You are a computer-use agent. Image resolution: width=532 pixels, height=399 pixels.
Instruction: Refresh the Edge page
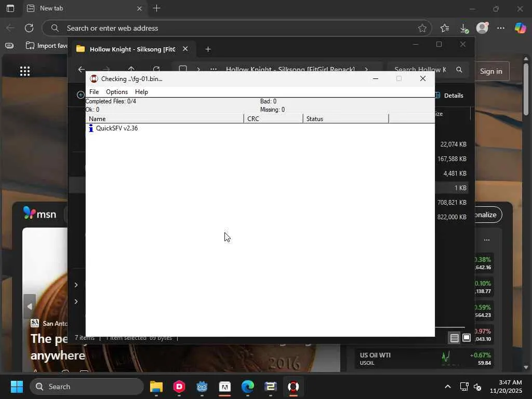[x=29, y=28]
